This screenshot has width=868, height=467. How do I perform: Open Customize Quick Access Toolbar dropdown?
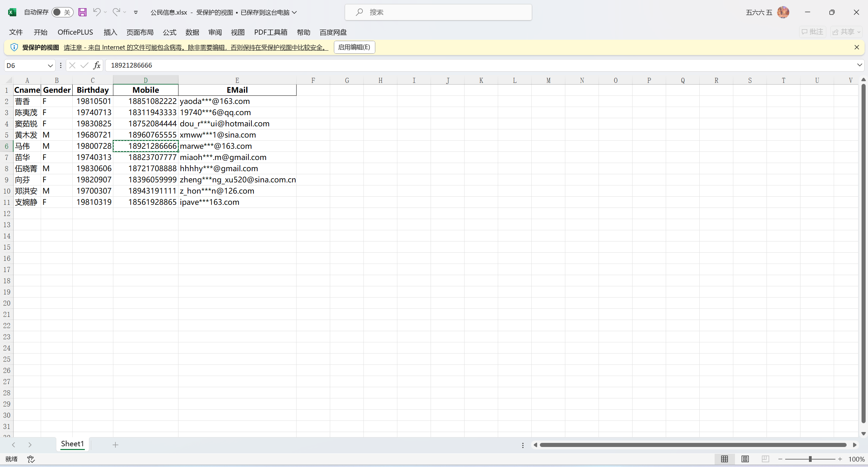pos(136,12)
